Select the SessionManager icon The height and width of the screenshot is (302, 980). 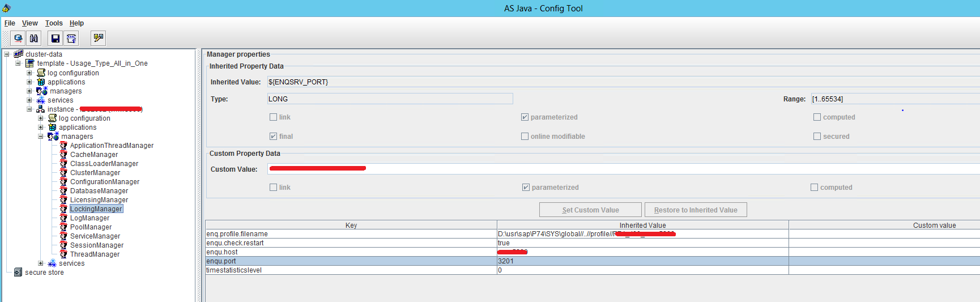(x=63, y=245)
